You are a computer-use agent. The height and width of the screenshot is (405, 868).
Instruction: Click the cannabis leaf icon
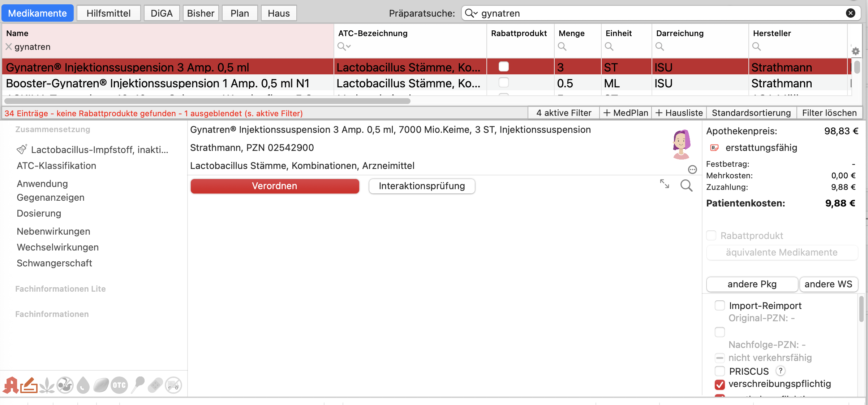pos(47,385)
